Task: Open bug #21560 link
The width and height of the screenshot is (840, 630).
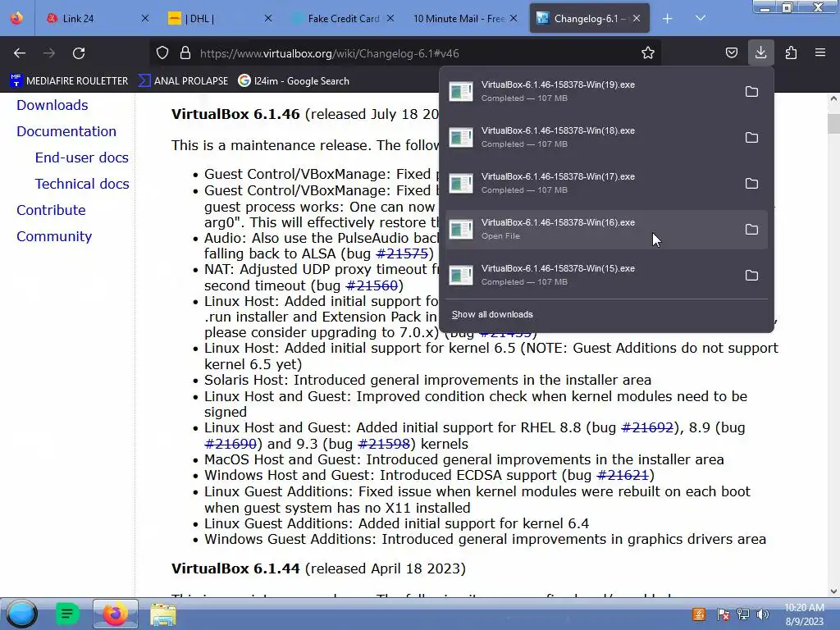Action: 372,285
